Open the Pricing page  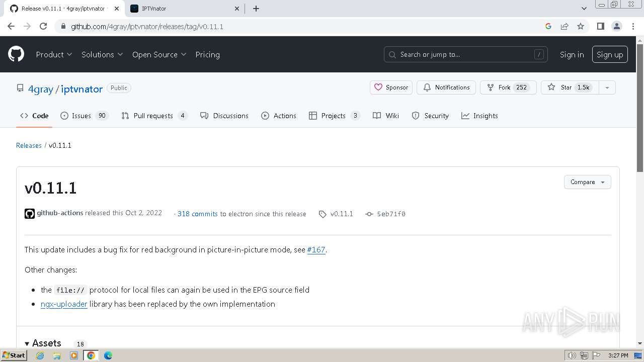point(207,54)
